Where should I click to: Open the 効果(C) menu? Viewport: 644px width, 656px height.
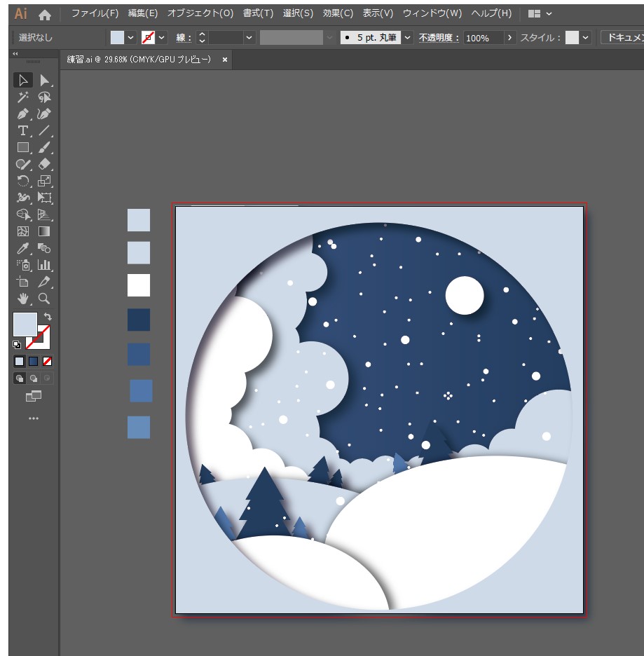(338, 13)
